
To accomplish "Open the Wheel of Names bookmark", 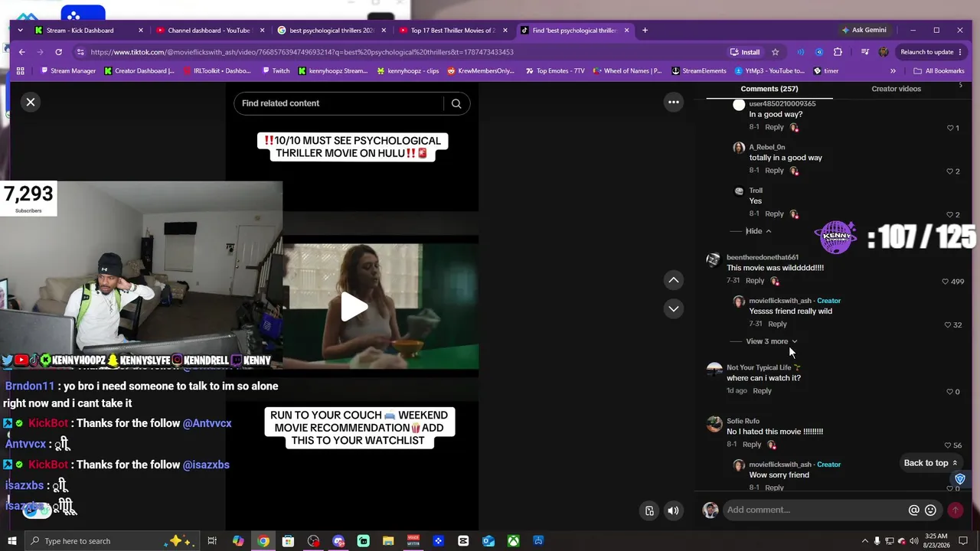I will (x=627, y=71).
